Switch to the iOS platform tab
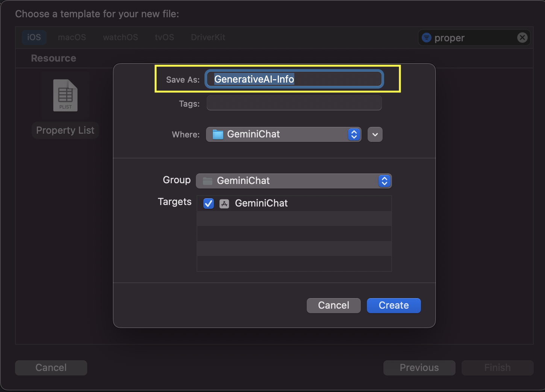Screen dimensions: 545x392 34,38
